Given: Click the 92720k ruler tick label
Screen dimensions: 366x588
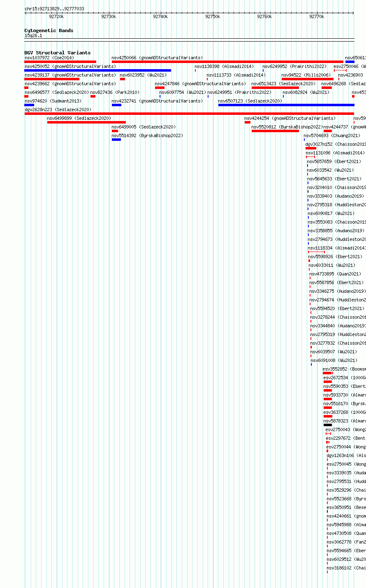Looking at the screenshot, I should [x=56, y=16].
